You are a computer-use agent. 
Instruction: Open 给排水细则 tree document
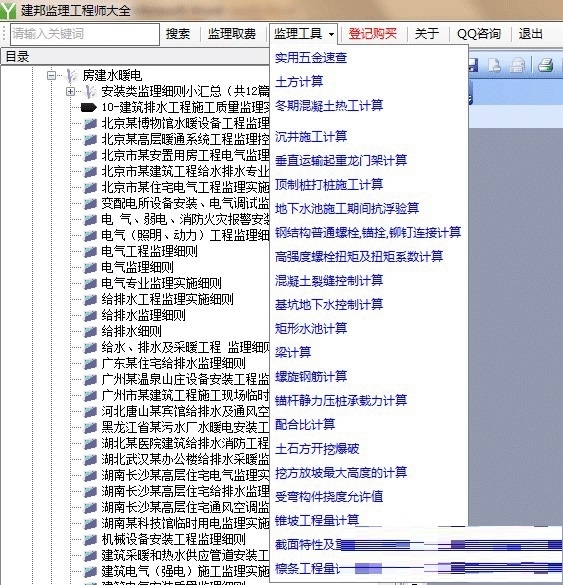point(131,331)
